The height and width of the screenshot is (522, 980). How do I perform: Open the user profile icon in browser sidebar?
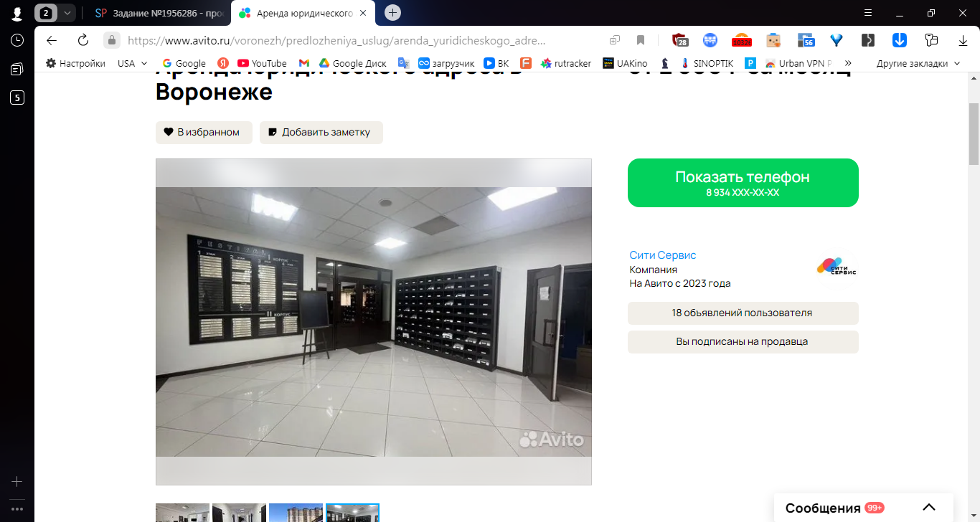tap(17, 13)
